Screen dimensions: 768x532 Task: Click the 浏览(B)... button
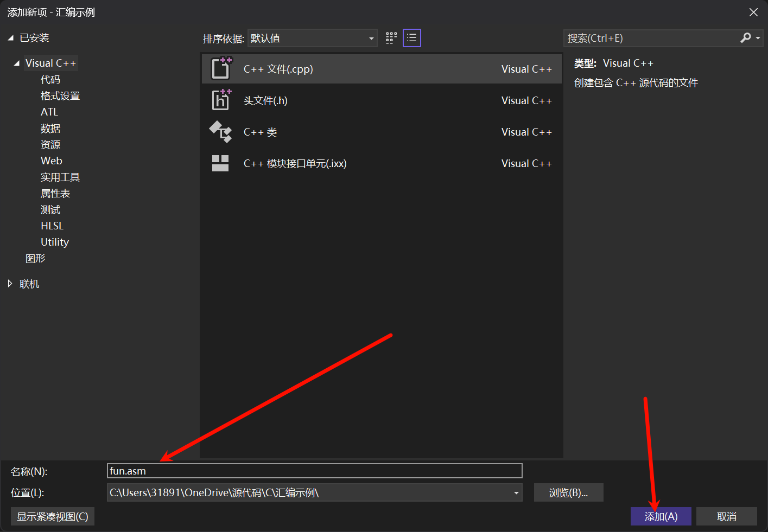pyautogui.click(x=568, y=493)
